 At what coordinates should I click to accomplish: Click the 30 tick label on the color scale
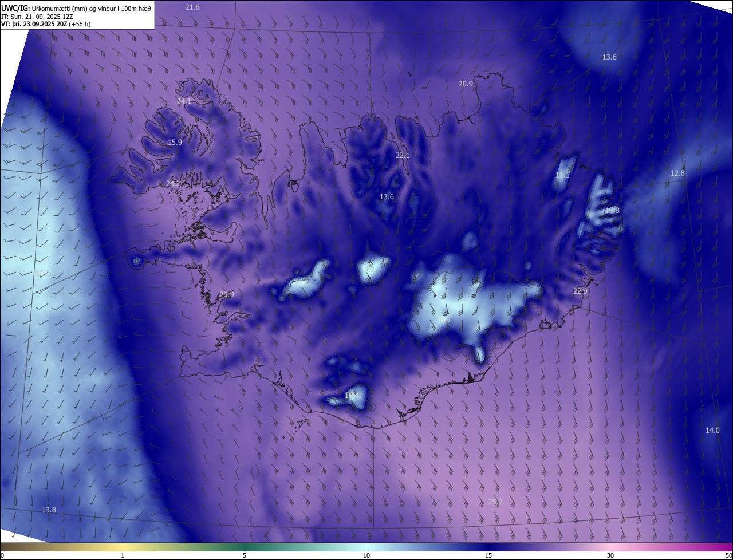pos(610,555)
